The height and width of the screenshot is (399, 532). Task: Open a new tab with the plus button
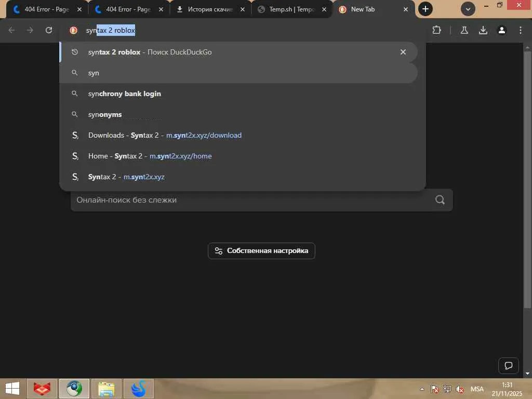(425, 9)
